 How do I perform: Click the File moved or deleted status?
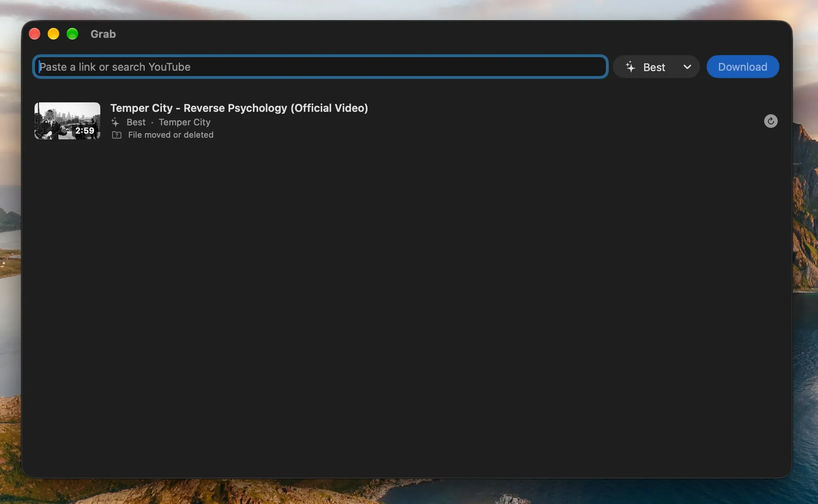coord(171,135)
